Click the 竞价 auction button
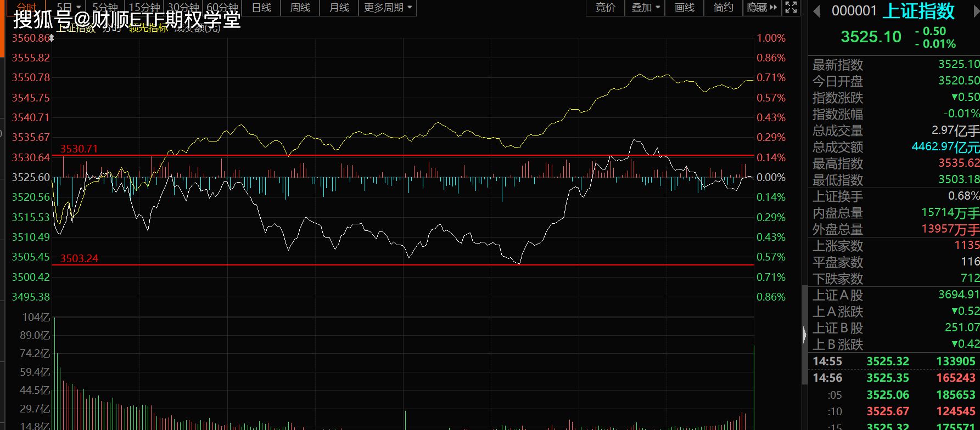The height and width of the screenshot is (430, 980). point(605,8)
